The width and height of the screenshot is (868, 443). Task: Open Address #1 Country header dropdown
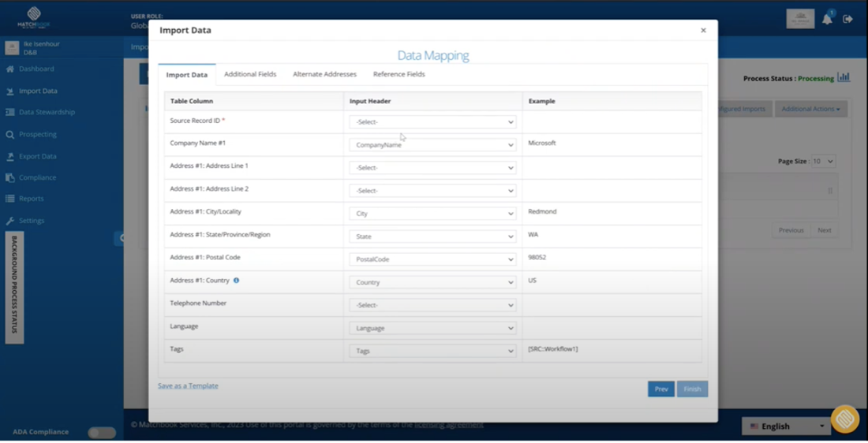coord(433,282)
